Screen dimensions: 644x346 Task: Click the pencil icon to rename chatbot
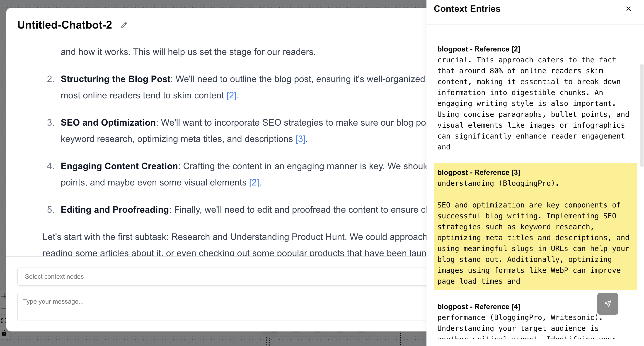124,25
